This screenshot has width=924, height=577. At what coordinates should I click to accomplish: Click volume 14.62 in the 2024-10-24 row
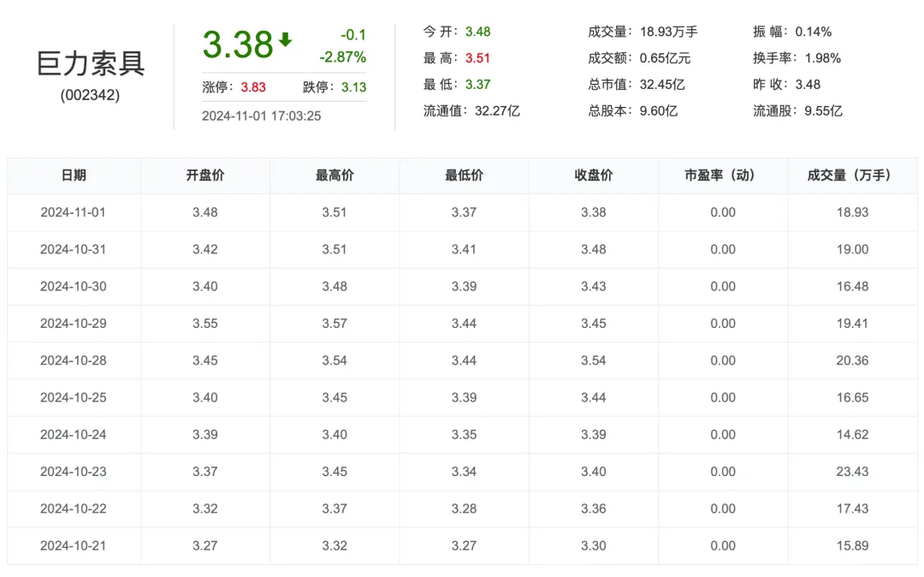click(x=853, y=434)
